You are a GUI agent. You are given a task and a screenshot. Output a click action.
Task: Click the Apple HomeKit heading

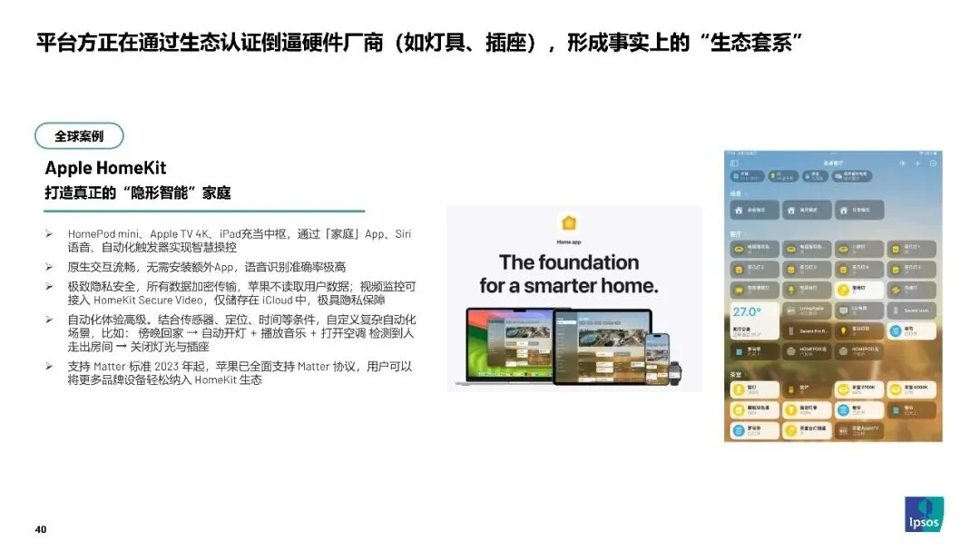click(x=105, y=168)
